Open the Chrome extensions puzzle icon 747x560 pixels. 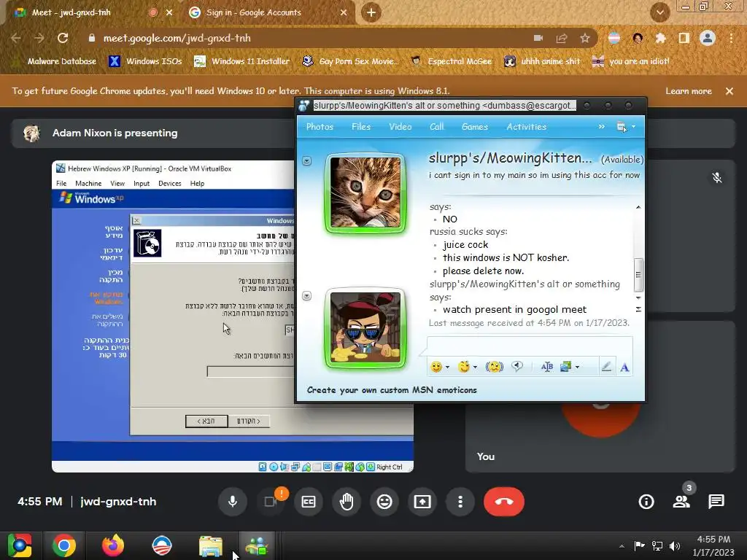pos(660,38)
